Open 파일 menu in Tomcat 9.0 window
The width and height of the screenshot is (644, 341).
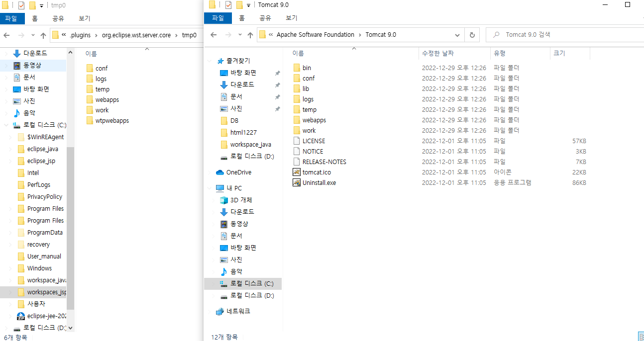[218, 18]
